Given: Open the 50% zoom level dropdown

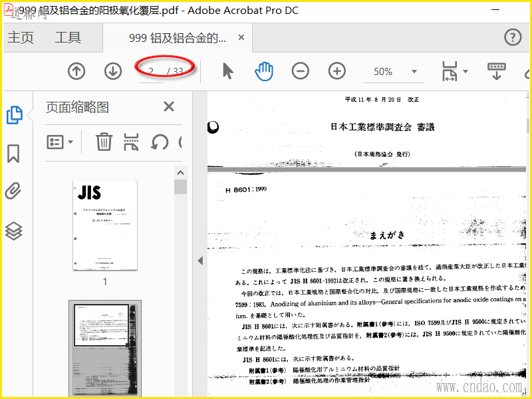Looking at the screenshot, I should point(414,72).
